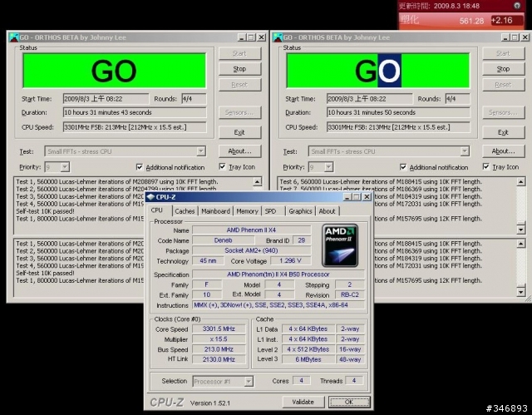
Task: Click the green GO status banner in right ORTHOS
Action: [378, 71]
